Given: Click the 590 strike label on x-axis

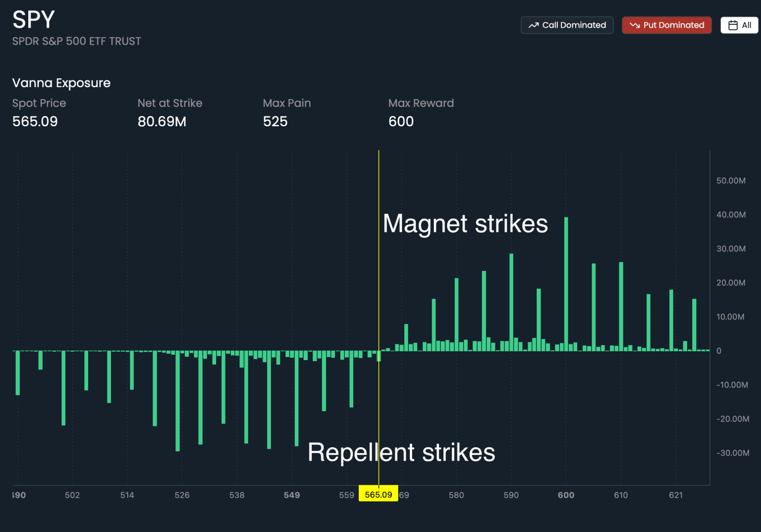Looking at the screenshot, I should click(511, 495).
